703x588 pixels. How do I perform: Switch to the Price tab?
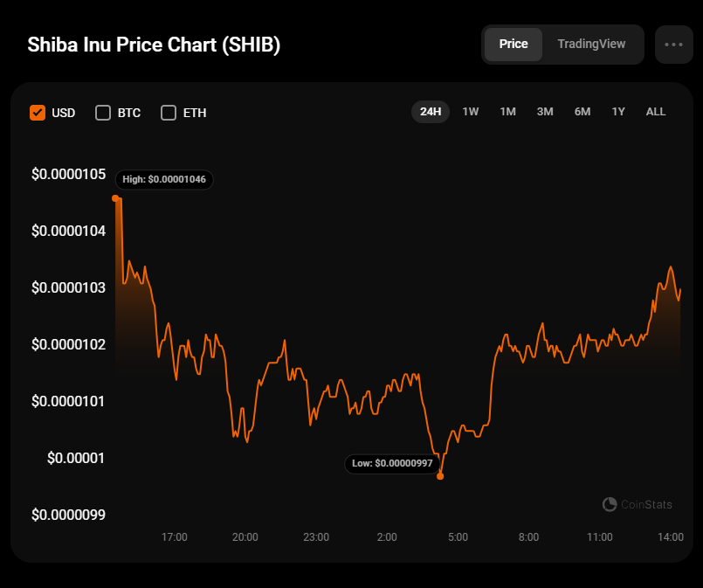click(x=513, y=44)
